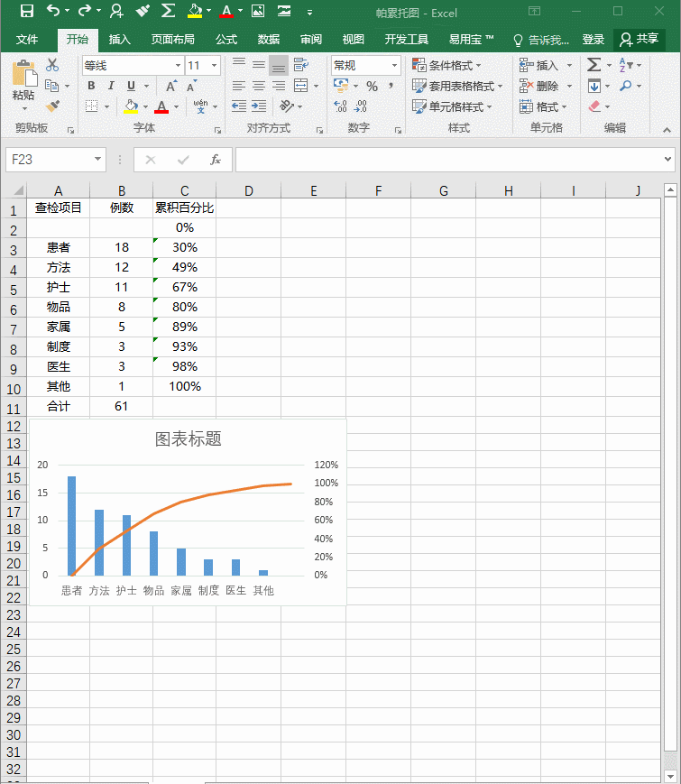Toggle Middle Align for cells
Screen dimensions: 681x784
pos(259,64)
